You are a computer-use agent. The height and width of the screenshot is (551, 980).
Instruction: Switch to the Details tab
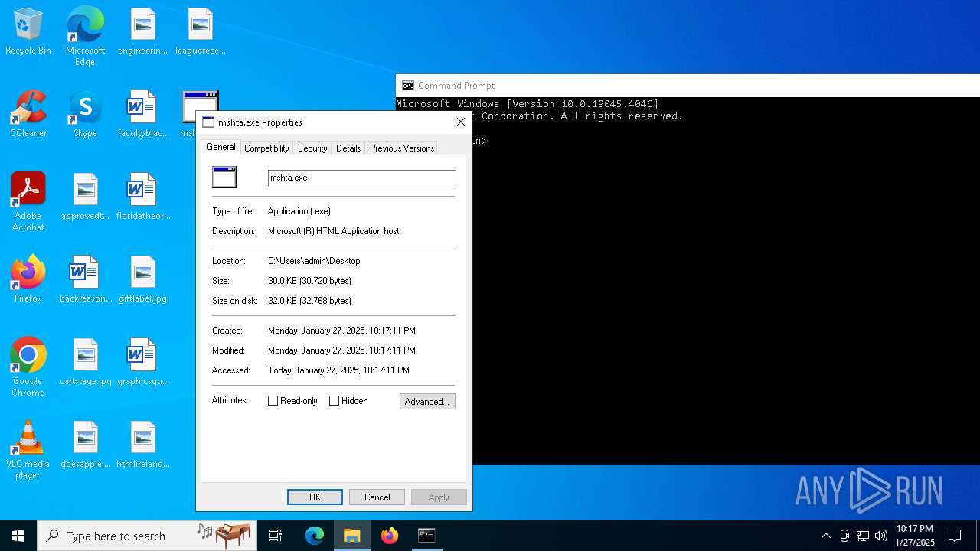click(x=348, y=148)
